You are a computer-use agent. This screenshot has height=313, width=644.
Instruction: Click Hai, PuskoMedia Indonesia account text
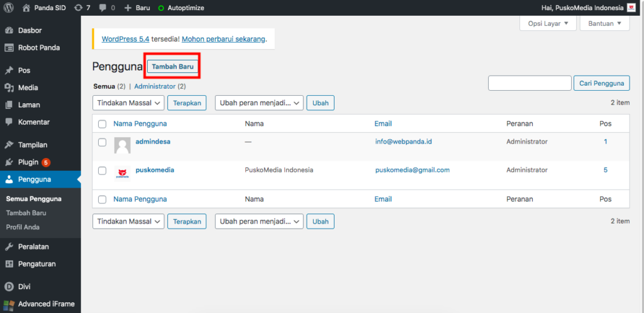(583, 8)
